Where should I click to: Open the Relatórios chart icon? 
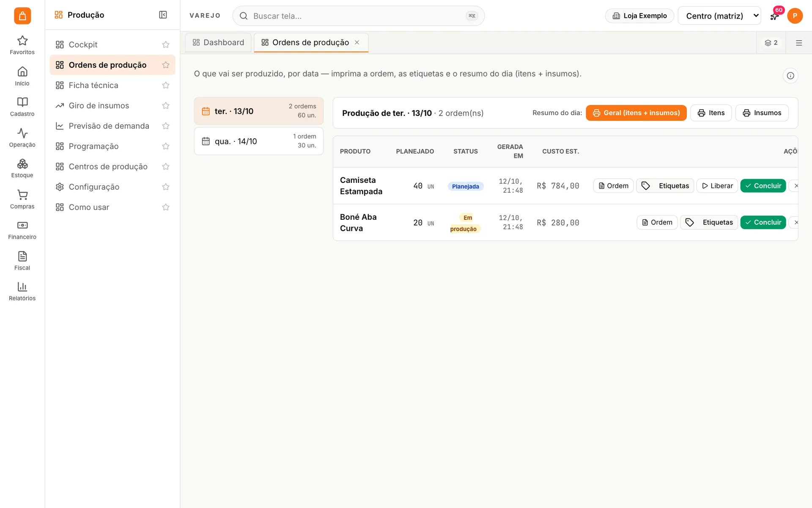click(x=22, y=292)
